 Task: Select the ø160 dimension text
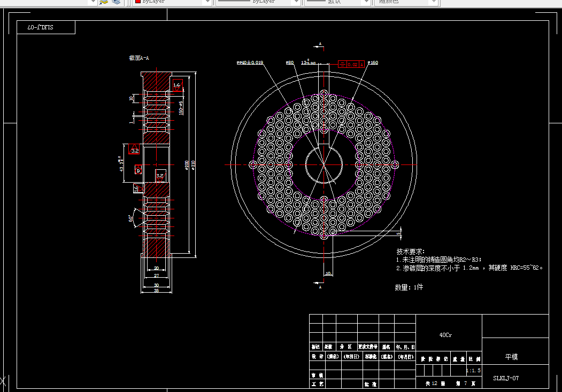(373, 62)
